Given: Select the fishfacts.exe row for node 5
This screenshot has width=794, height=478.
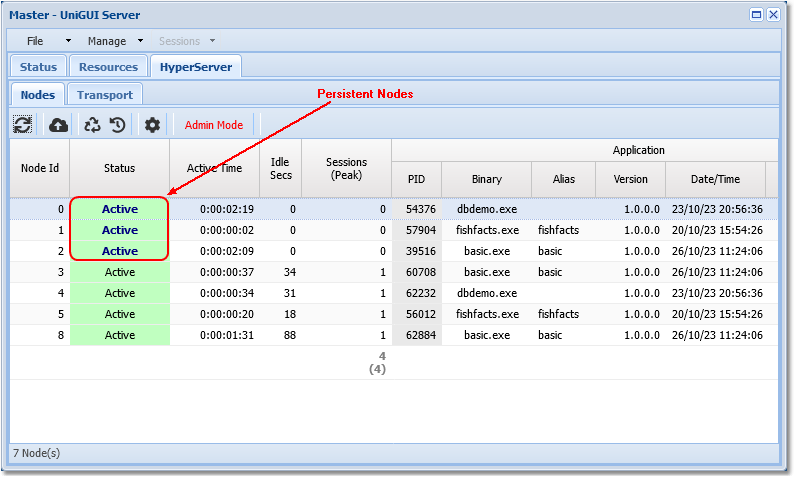Looking at the screenshot, I should click(486, 314).
